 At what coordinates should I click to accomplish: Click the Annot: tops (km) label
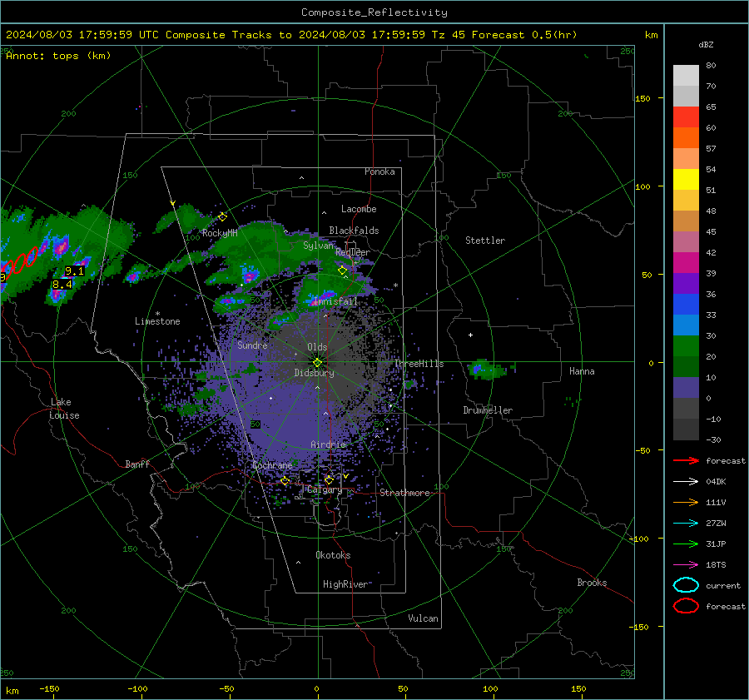click(58, 56)
